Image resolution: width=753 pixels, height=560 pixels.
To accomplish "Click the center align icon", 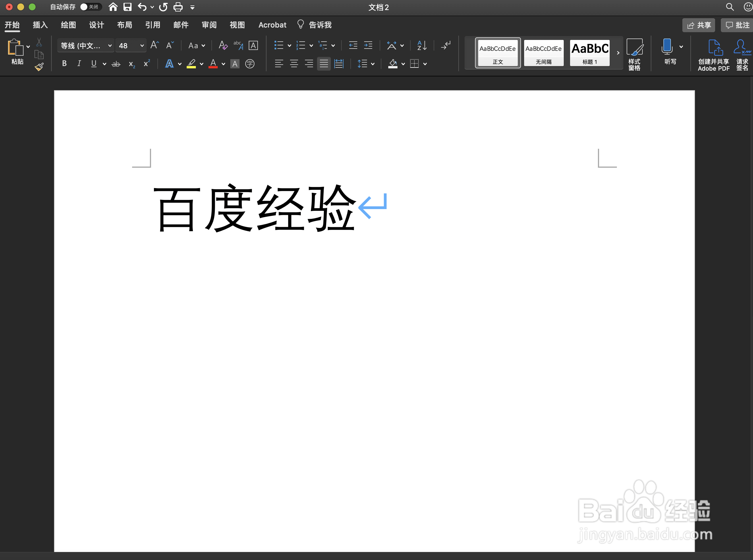I will point(294,64).
